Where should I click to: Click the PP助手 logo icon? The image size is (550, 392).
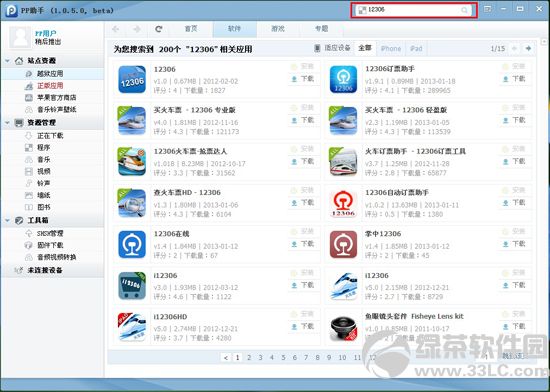pos(11,11)
